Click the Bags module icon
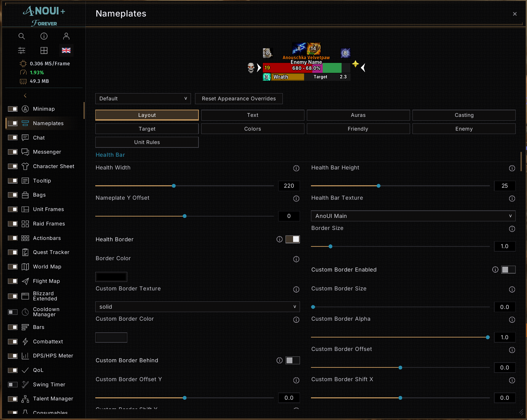Screen dimensions: 527x420 point(25,195)
